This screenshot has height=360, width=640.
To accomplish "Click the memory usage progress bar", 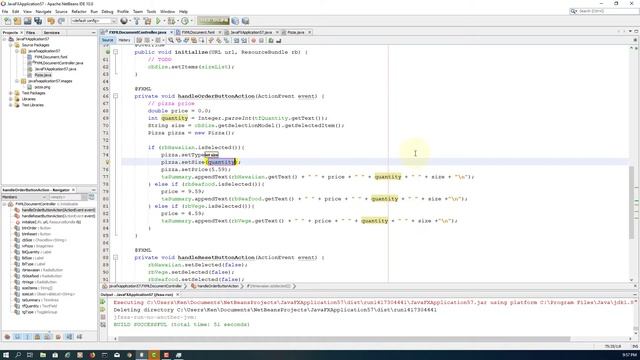I will [213, 21].
